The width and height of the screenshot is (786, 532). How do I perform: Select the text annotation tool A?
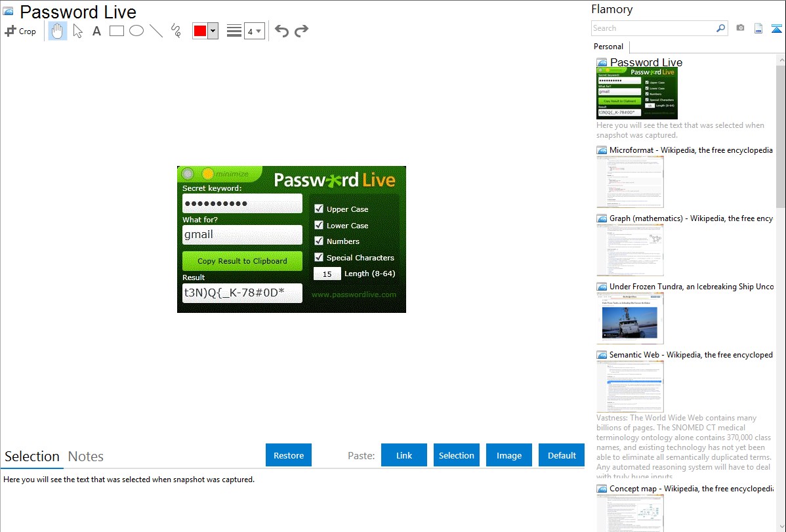96,31
